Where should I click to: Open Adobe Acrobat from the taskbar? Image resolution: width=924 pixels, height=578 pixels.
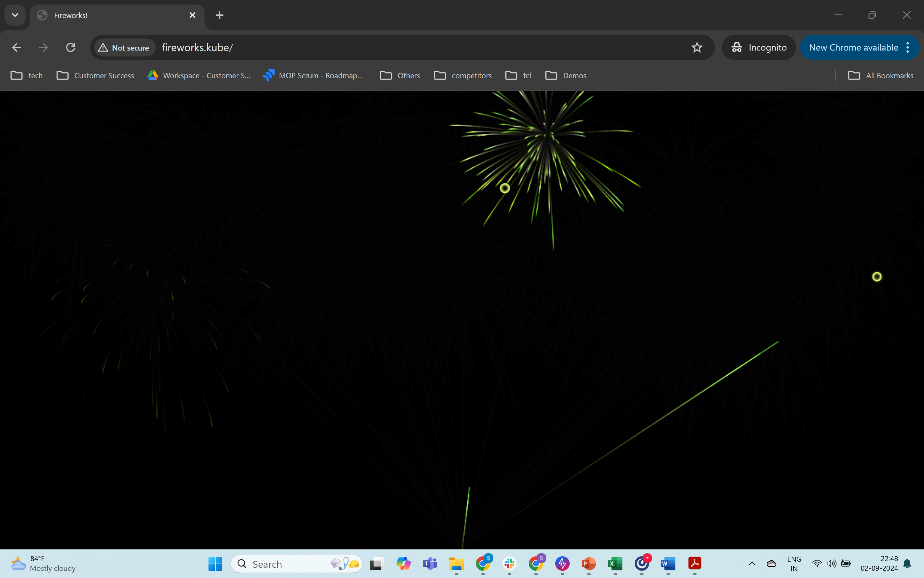[695, 564]
